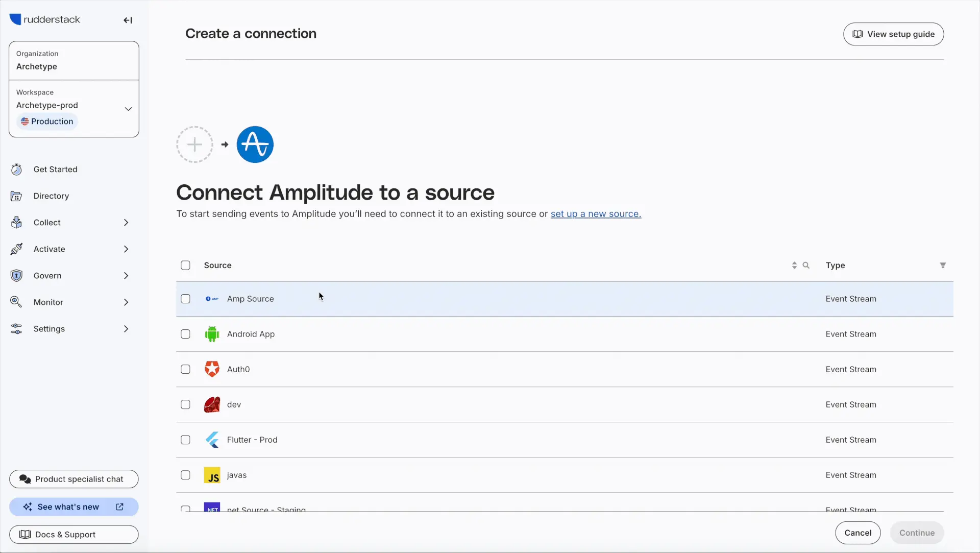
Task: Check the Flutter - Prod checkbox
Action: tap(185, 440)
